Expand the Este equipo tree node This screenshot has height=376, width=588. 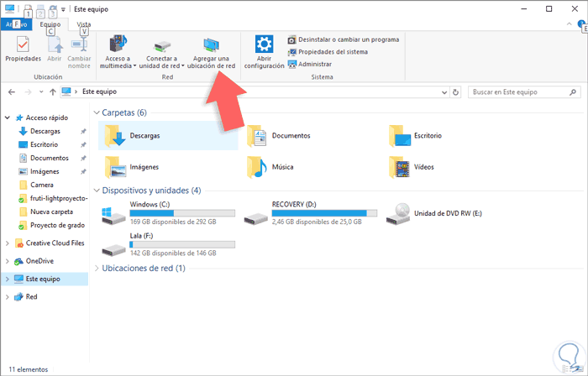point(7,279)
